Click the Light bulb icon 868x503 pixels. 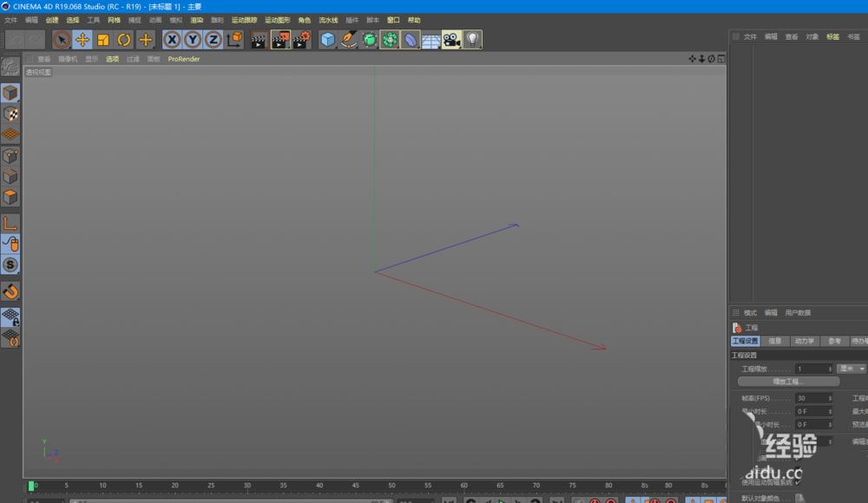[472, 39]
